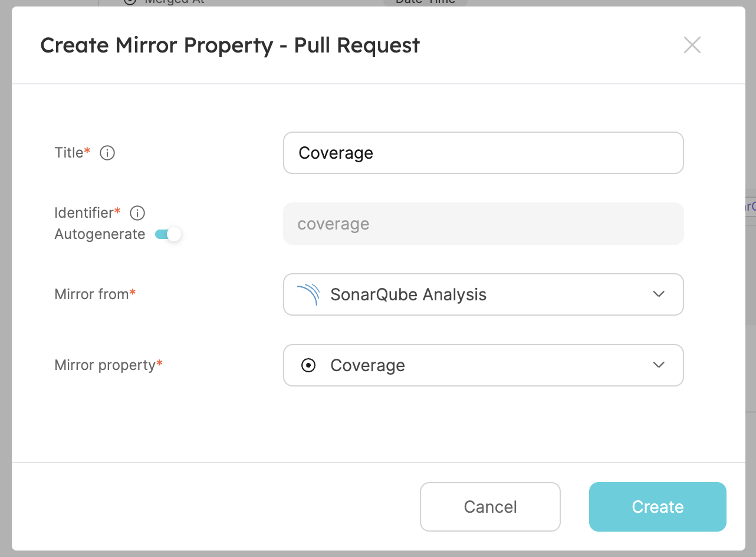Click the SonarQube logo icon
This screenshot has height=557, width=756.
point(308,294)
